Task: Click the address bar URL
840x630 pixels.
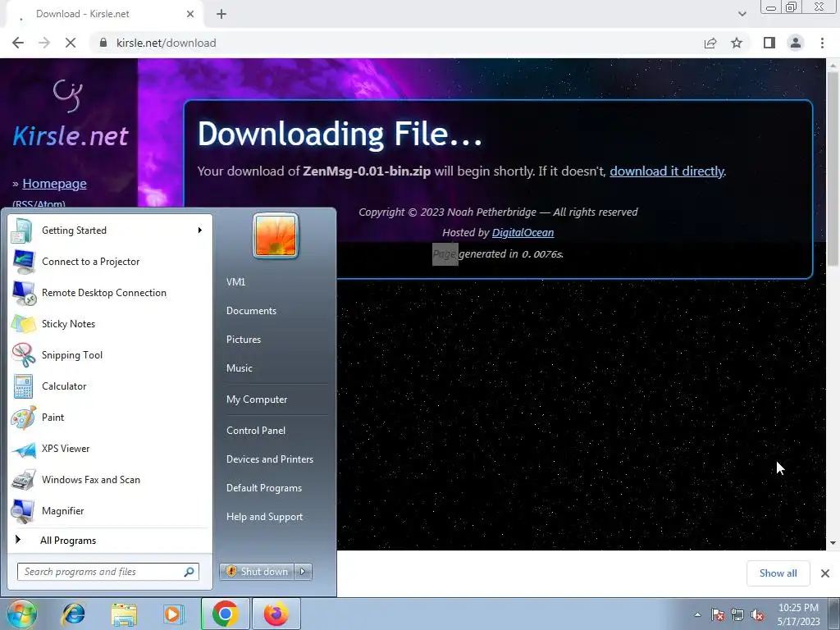Action: pyautogui.click(x=166, y=43)
